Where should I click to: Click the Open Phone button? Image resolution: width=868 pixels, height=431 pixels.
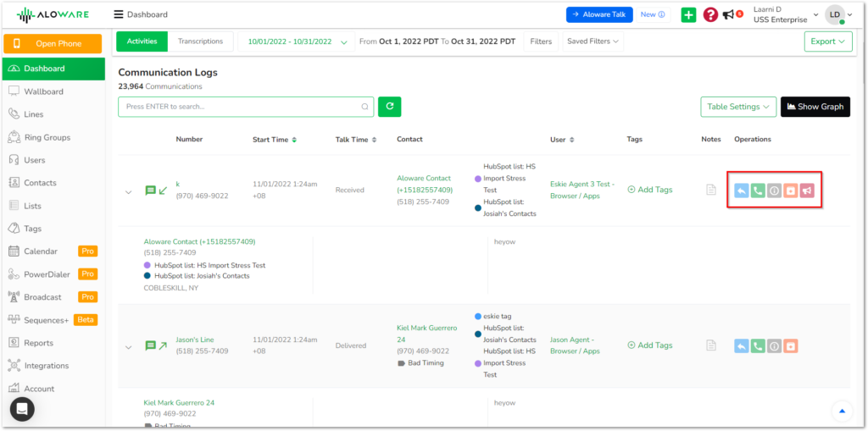pos(53,44)
